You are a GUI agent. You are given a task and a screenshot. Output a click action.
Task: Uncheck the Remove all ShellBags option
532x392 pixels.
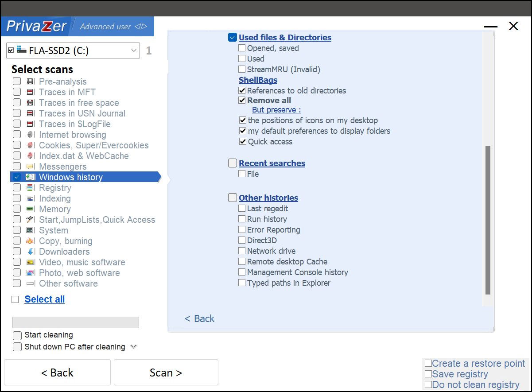[242, 100]
